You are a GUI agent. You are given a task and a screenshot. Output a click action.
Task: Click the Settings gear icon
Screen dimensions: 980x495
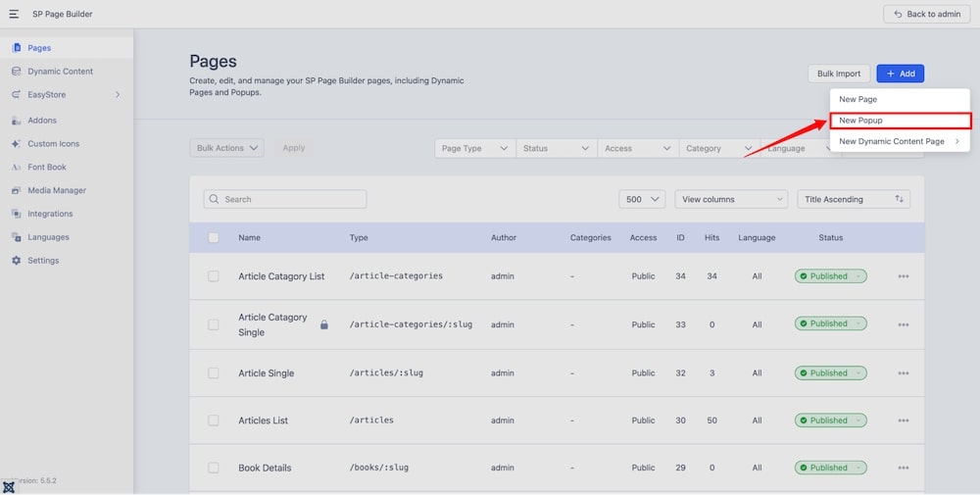17,261
